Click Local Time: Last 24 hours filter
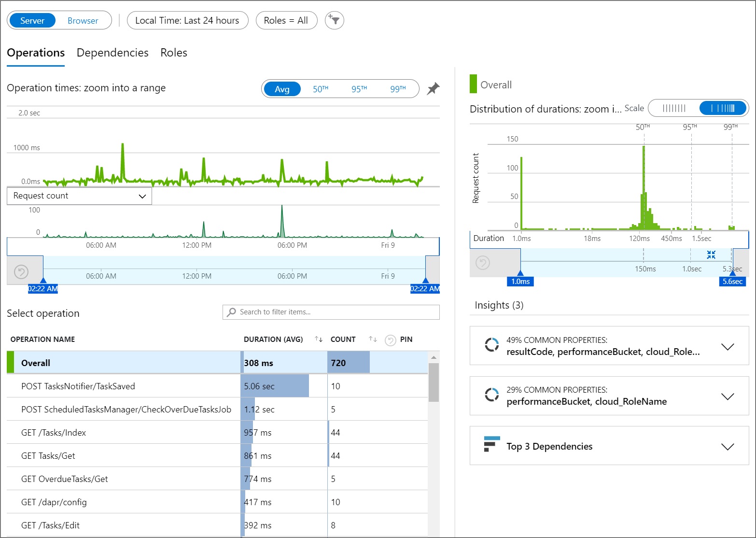The height and width of the screenshot is (538, 756). pos(187,21)
